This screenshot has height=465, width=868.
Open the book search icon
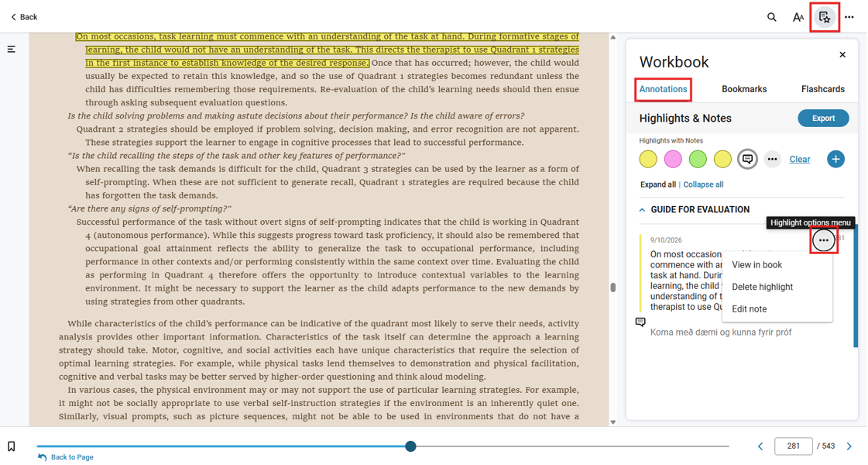[x=772, y=17]
